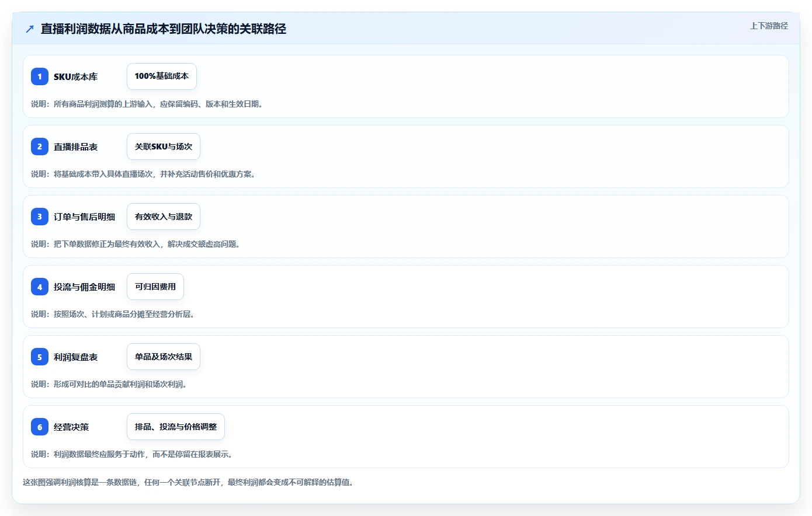Screen dimensions: 812x516
Task: Select step number 2 badge
Action: 40,147
